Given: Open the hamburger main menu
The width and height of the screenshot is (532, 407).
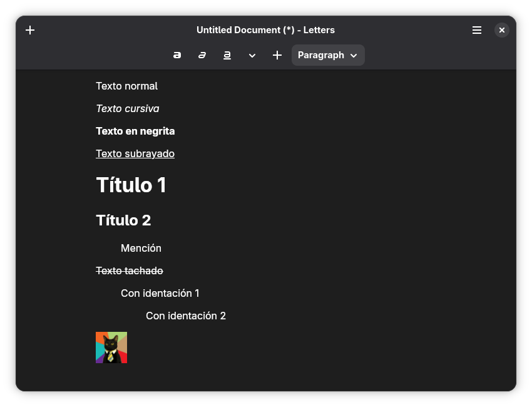Looking at the screenshot, I should coord(477,30).
